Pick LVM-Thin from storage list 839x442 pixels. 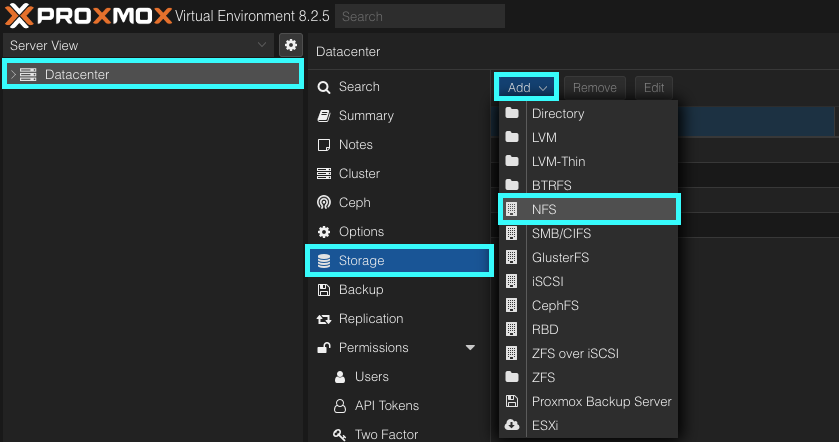pos(558,161)
